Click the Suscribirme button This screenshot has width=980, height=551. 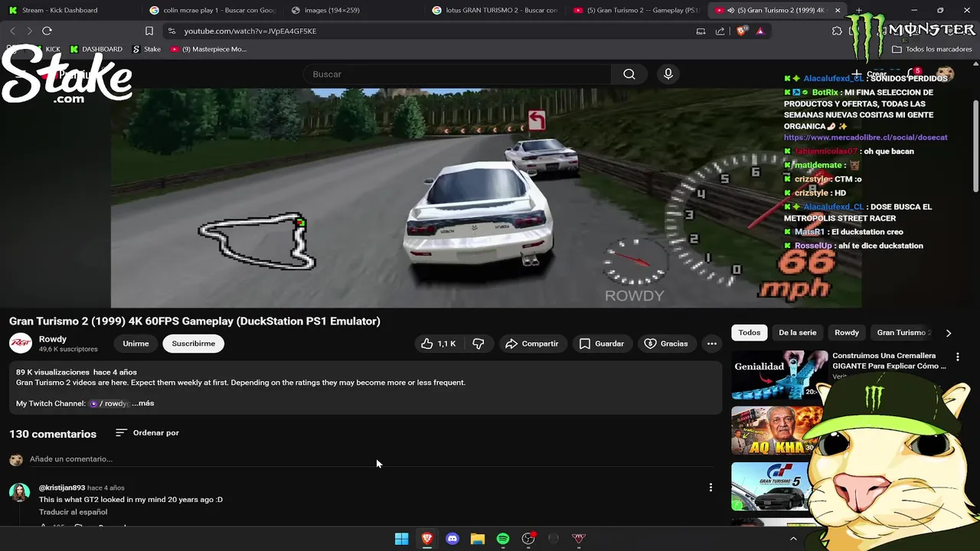pos(194,344)
